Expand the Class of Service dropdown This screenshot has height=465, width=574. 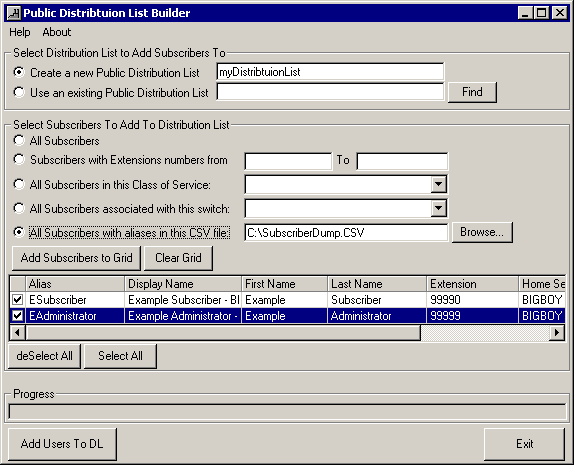pos(438,184)
